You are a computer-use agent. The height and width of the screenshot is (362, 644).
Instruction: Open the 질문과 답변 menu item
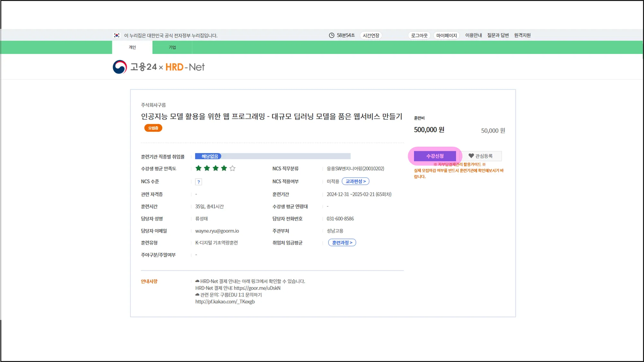click(x=498, y=35)
